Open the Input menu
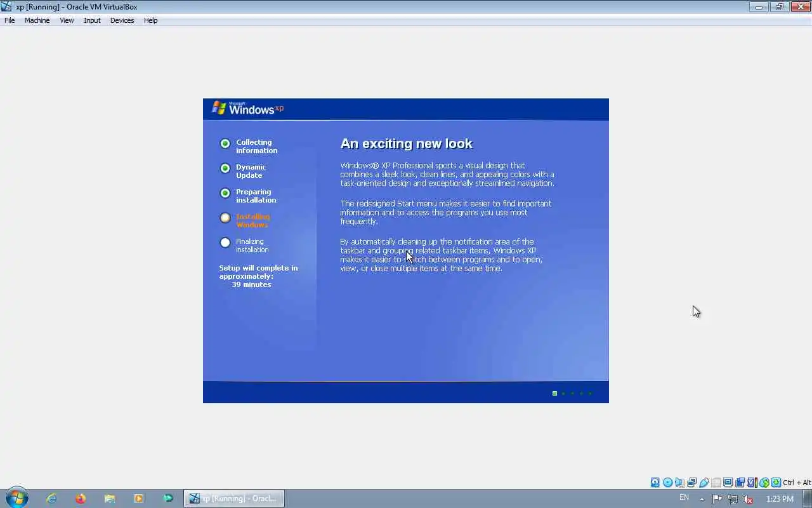 click(x=92, y=20)
